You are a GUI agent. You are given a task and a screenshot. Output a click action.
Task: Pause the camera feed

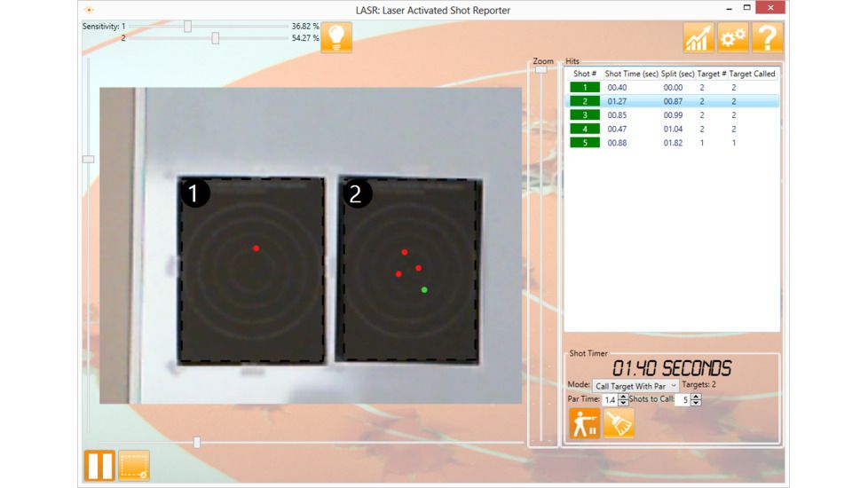(99, 465)
